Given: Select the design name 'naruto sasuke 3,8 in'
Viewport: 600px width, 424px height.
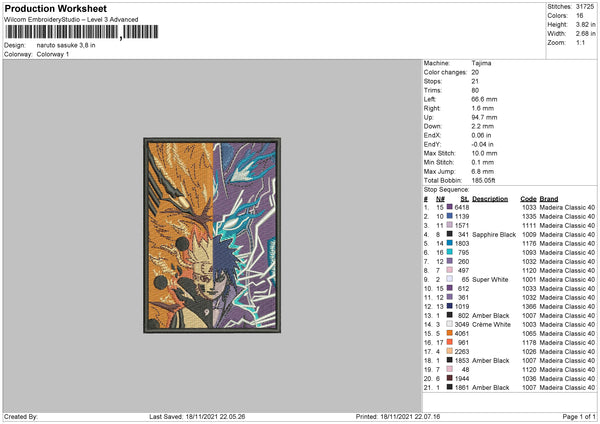Looking at the screenshot, I should tap(66, 45).
